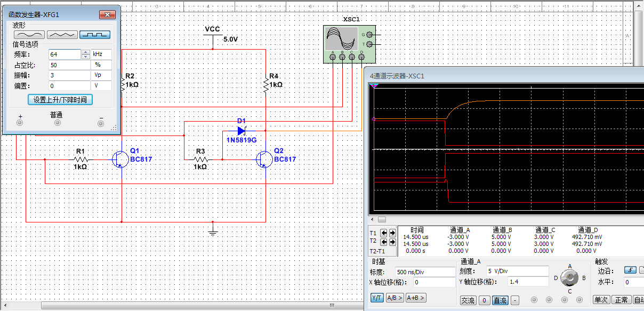Turn the channel selector knob

pyautogui.click(x=570, y=278)
